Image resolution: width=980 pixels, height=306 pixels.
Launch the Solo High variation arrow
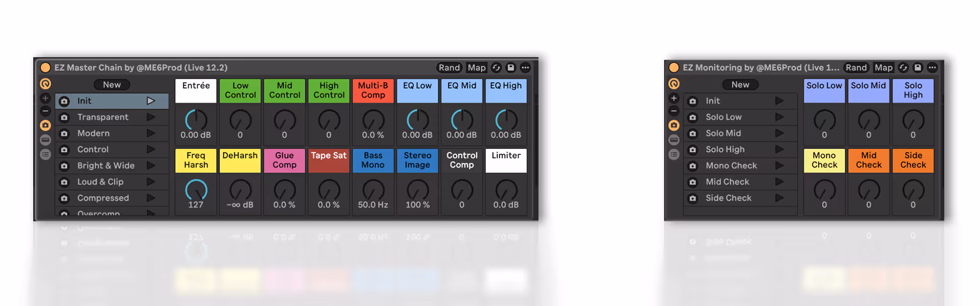point(779,149)
